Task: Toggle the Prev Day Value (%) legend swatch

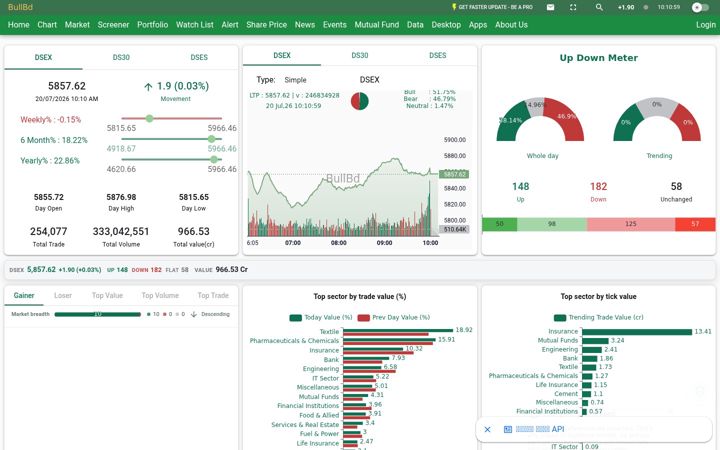Action: tap(364, 317)
